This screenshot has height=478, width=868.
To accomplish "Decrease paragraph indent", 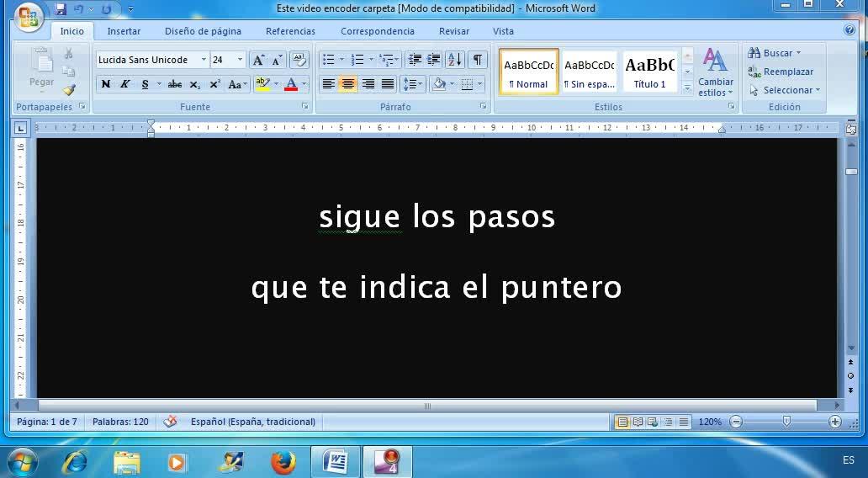I will pos(414,59).
